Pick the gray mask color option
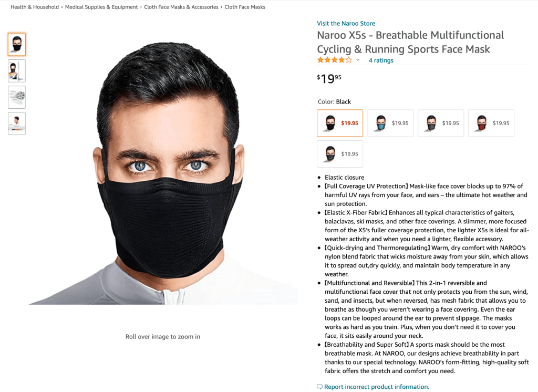The image size is (538, 392). tap(441, 123)
